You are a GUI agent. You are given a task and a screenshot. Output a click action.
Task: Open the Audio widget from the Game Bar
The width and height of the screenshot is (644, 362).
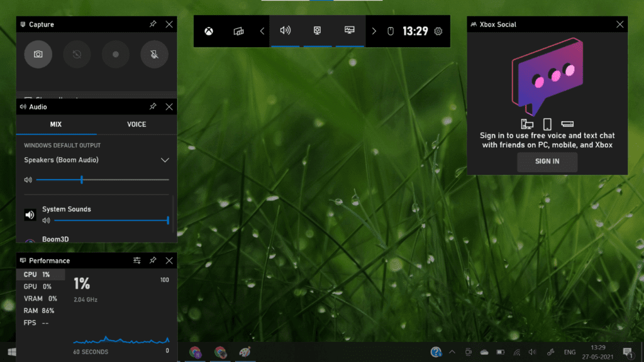pos(285,31)
